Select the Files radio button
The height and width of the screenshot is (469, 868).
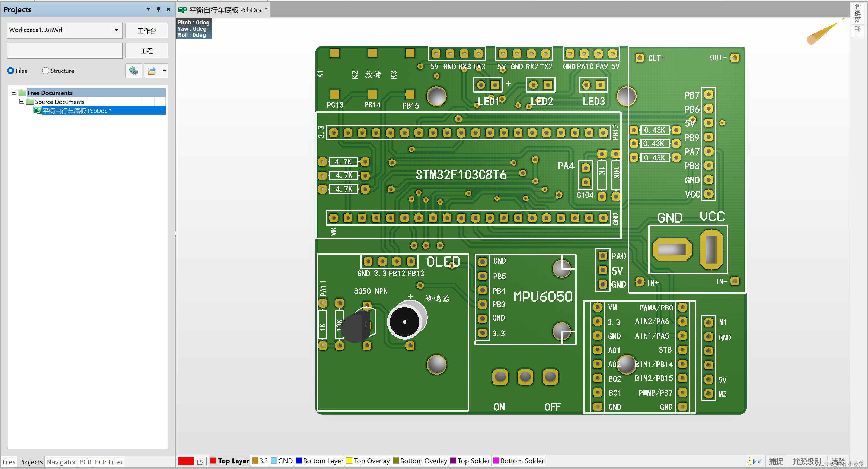[x=10, y=71]
